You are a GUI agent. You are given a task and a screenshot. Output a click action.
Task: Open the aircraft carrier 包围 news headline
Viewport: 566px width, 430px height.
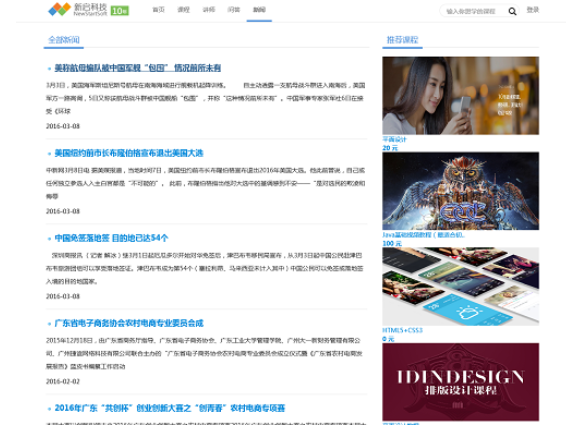[x=138, y=68]
